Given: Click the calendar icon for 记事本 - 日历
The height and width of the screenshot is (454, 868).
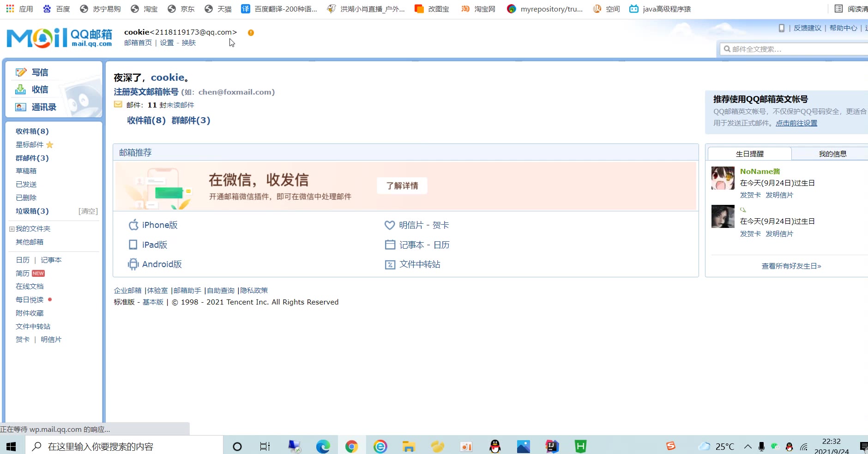Looking at the screenshot, I should 390,245.
